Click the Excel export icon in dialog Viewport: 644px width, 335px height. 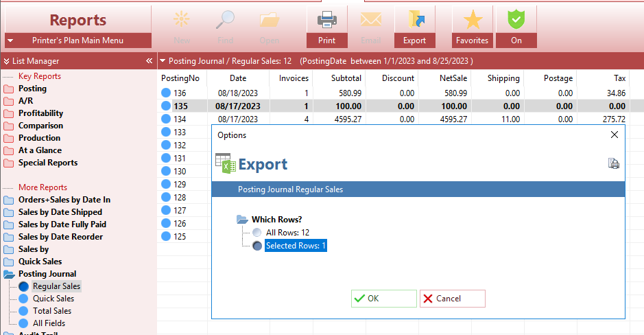226,163
